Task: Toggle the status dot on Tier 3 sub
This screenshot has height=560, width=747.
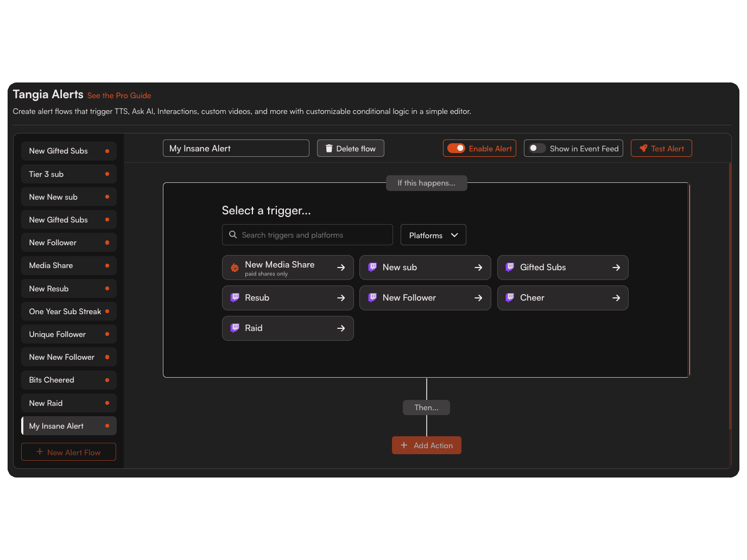Action: click(x=107, y=174)
